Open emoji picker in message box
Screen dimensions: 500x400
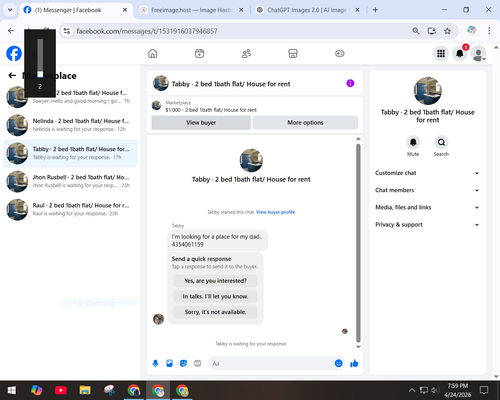click(x=338, y=363)
